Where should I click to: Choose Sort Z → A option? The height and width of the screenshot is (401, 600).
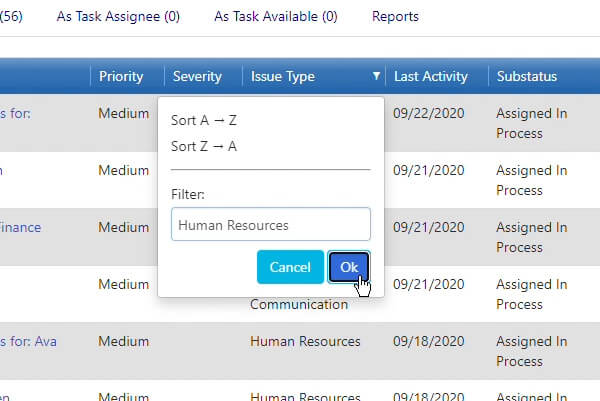[204, 146]
